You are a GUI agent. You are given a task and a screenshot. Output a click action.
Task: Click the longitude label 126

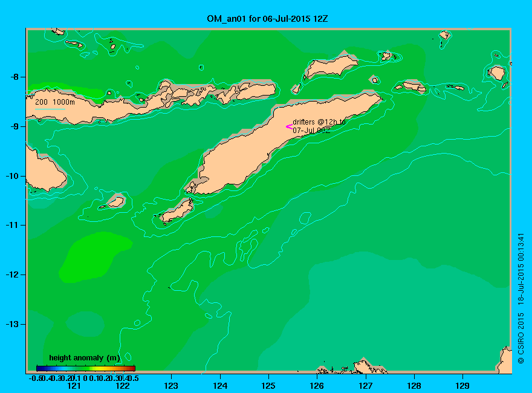tap(317, 386)
